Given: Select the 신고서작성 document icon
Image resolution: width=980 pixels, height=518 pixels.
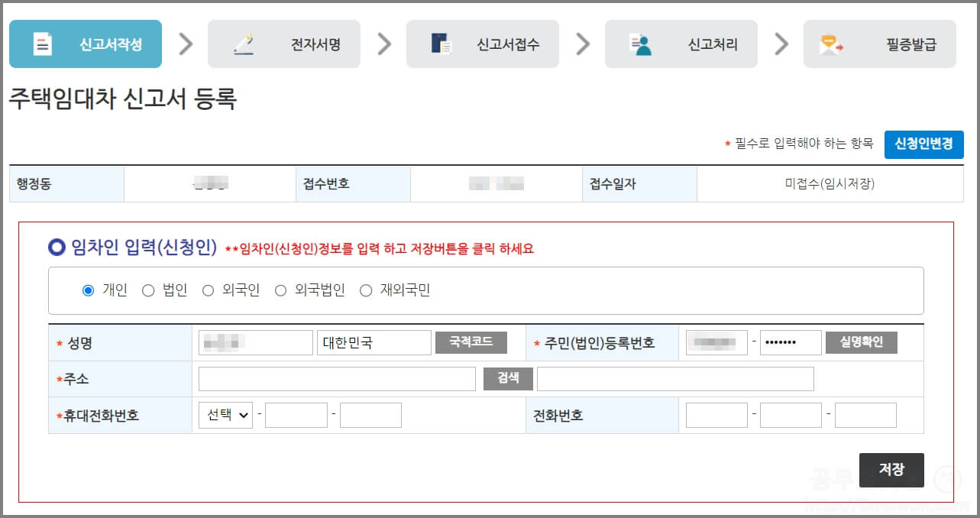Looking at the screenshot, I should point(42,44).
